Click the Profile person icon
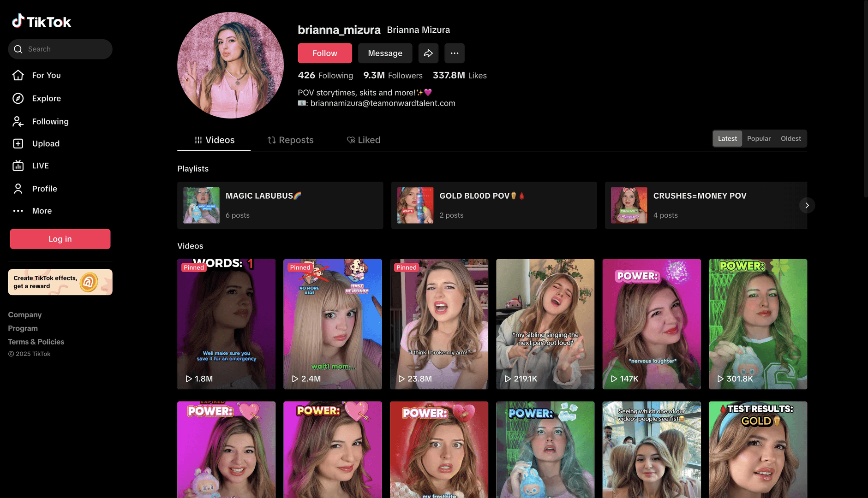 18,189
